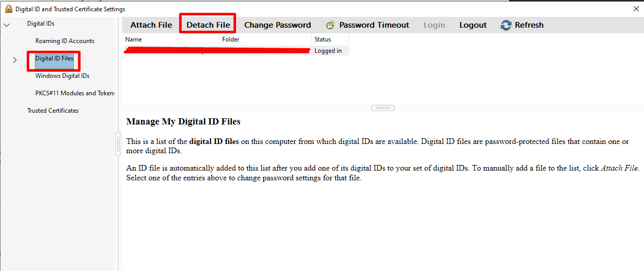Choose Change Password in toolbar
Viewport: 644px width, 271px height.
click(277, 25)
